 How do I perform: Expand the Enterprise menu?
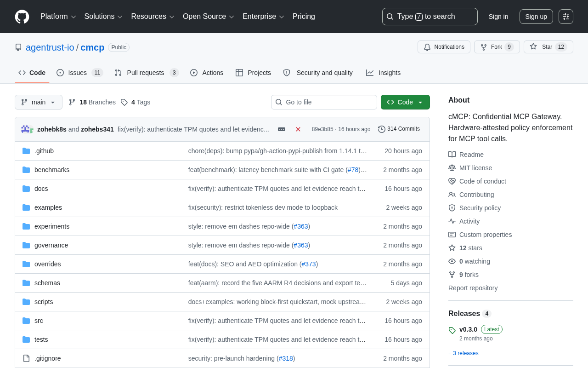(x=263, y=17)
